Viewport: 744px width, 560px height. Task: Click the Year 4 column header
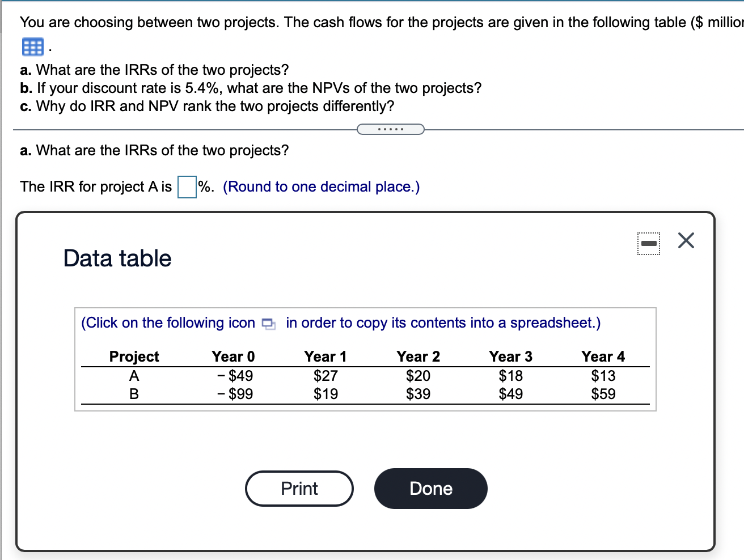603,357
